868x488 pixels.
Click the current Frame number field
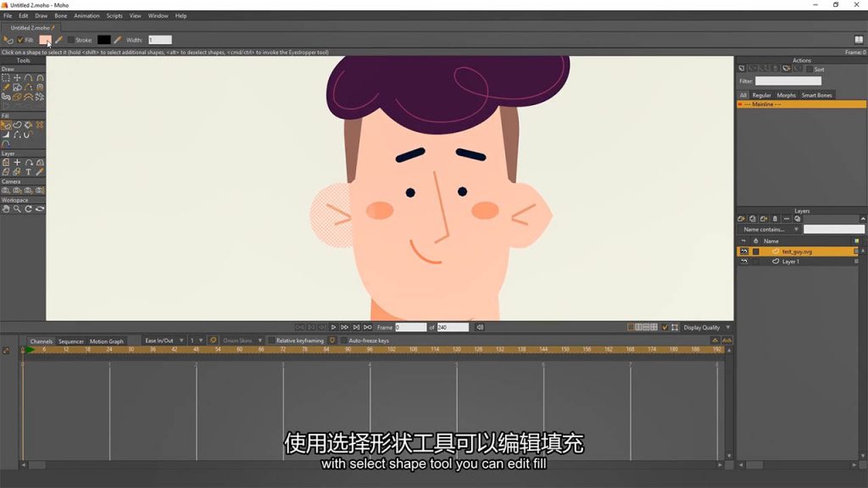pyautogui.click(x=411, y=327)
